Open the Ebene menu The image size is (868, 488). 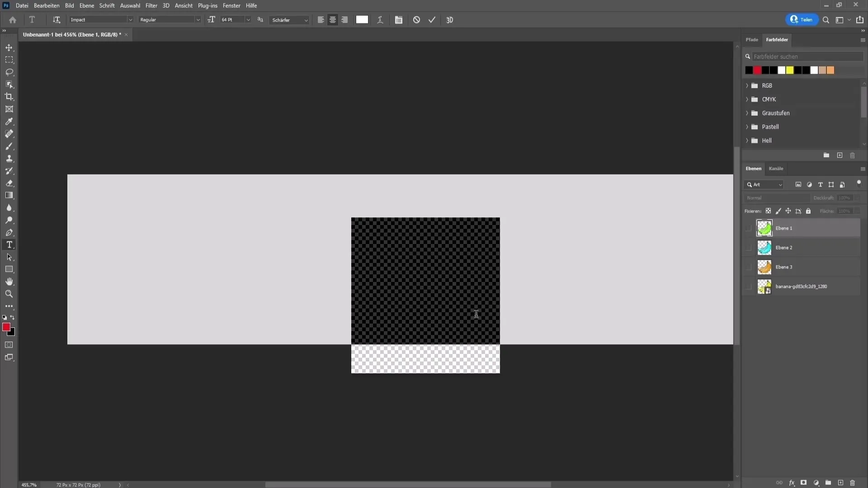[x=87, y=5]
